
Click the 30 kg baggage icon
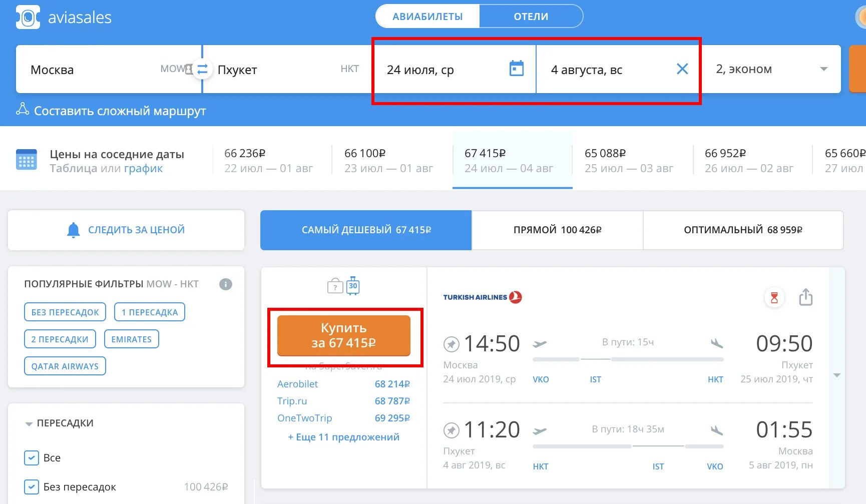point(353,285)
